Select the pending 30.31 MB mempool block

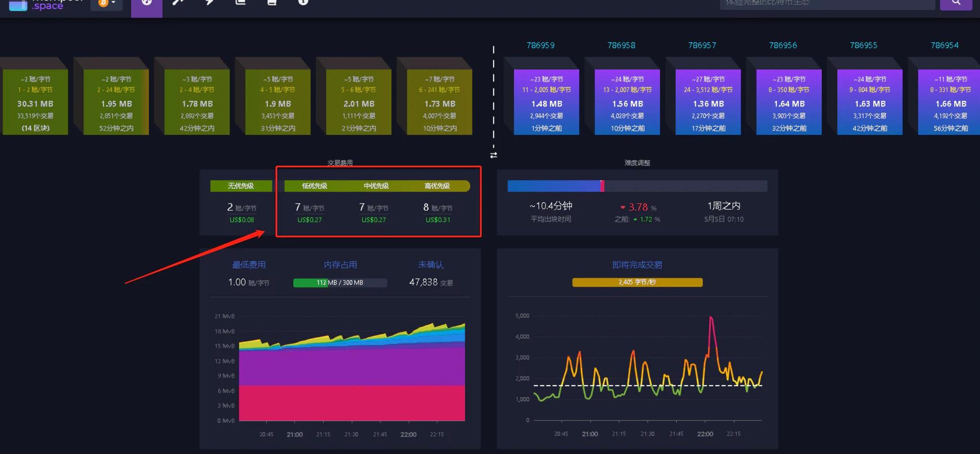pos(35,102)
